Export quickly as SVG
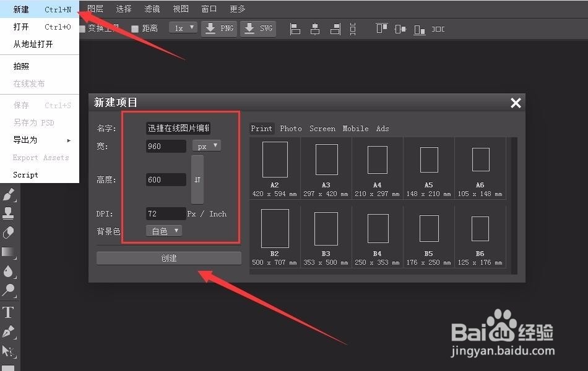Viewport: 588px width, 371px height. [x=258, y=29]
